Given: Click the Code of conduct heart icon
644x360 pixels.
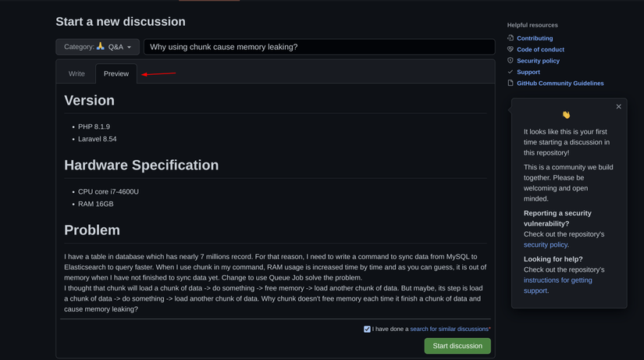Looking at the screenshot, I should pyautogui.click(x=511, y=49).
